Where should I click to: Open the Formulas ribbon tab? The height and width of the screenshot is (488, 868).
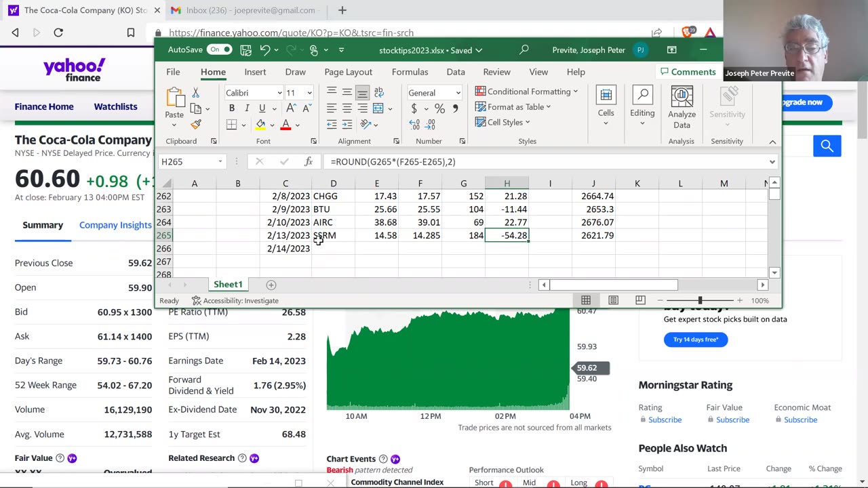410,72
